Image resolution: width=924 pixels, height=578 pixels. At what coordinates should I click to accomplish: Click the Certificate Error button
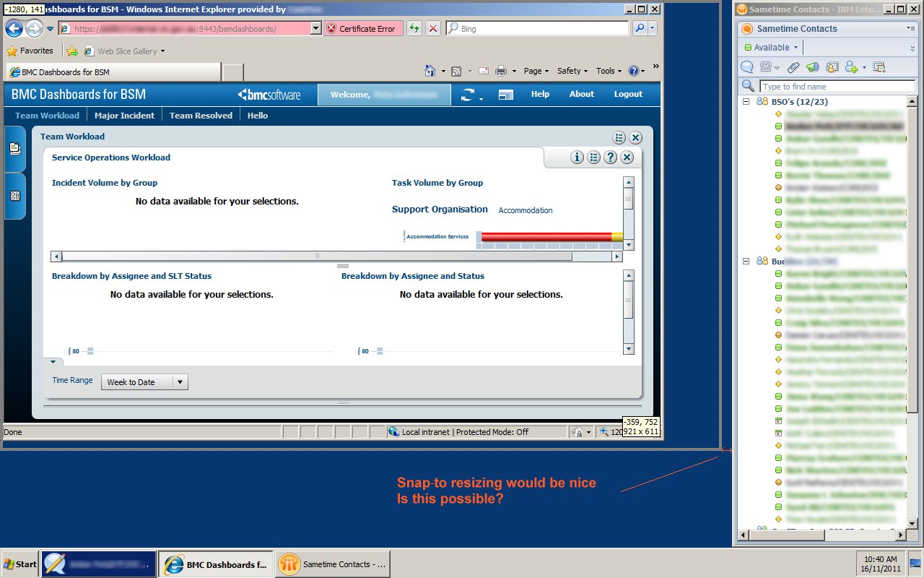pyautogui.click(x=362, y=29)
